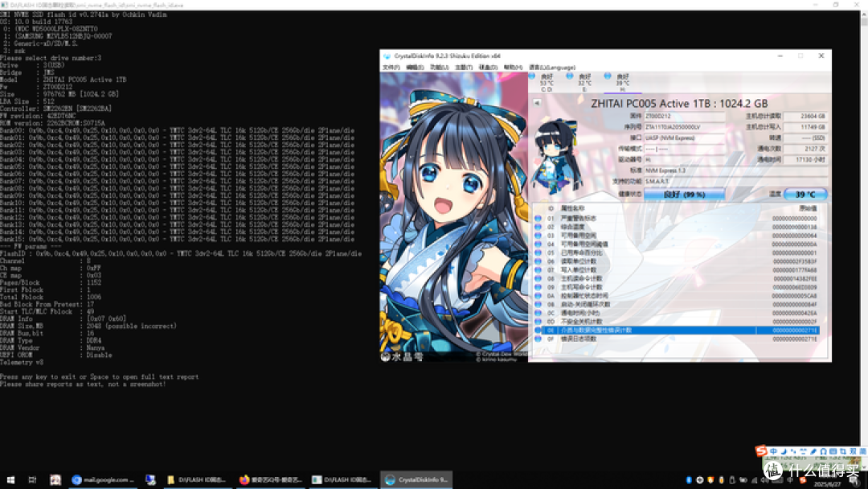Image resolution: width=868 pixels, height=489 pixels.
Task: Click the previous disk arrow button
Action: coord(536,103)
